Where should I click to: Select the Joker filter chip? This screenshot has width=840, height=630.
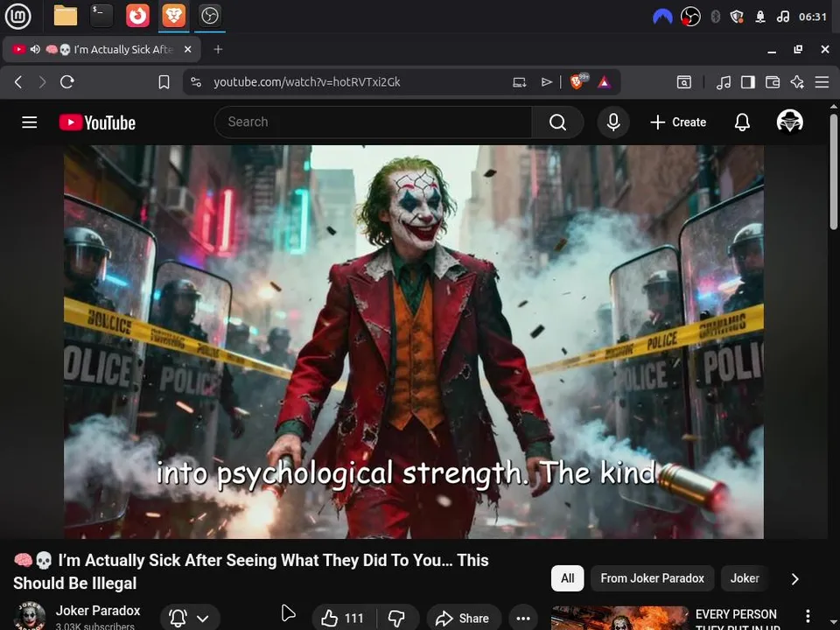[x=745, y=578]
